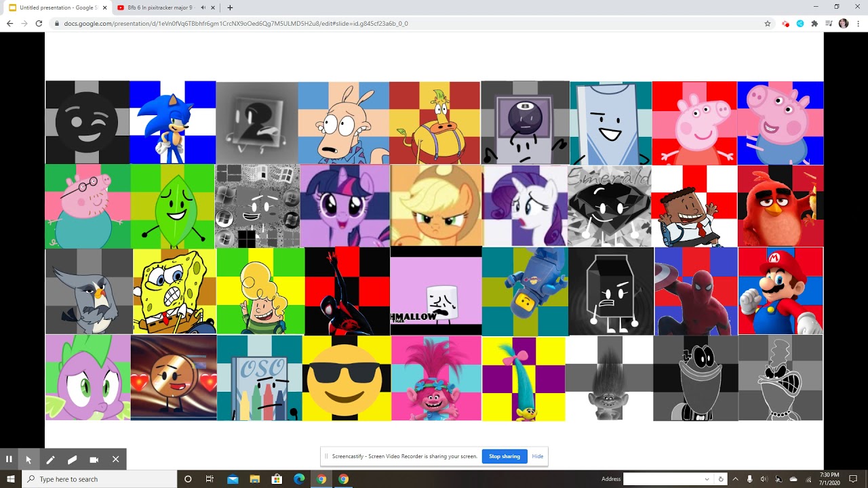Open Microsoft Store from the taskbar
Image resolution: width=868 pixels, height=488 pixels.
tap(277, 479)
